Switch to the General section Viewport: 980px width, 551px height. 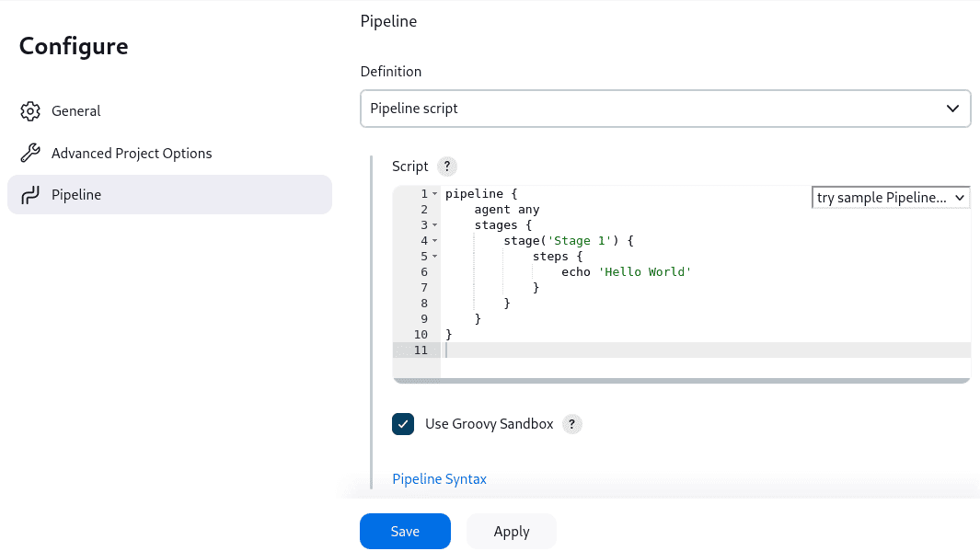(77, 110)
